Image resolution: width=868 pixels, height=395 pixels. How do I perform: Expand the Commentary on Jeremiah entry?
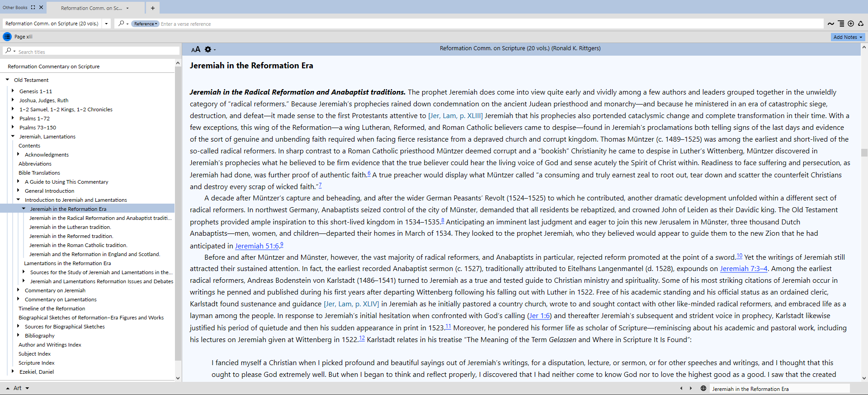tap(18, 290)
